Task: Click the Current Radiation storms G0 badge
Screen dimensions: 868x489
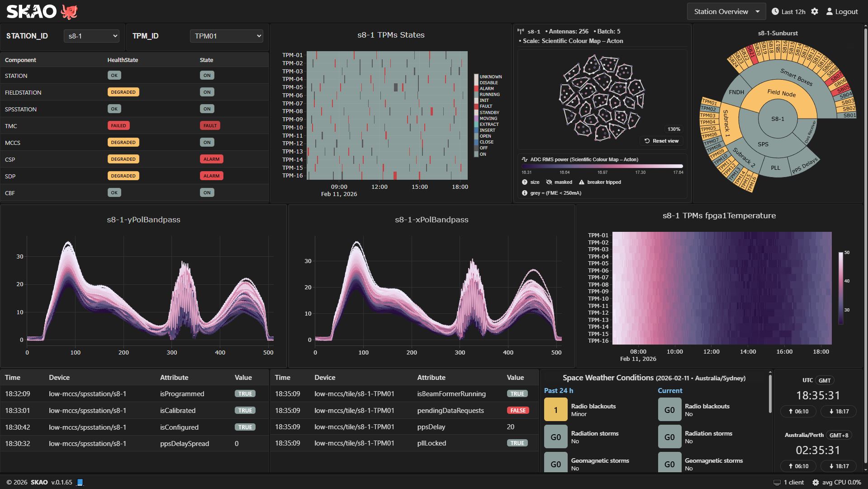Action: pyautogui.click(x=669, y=437)
